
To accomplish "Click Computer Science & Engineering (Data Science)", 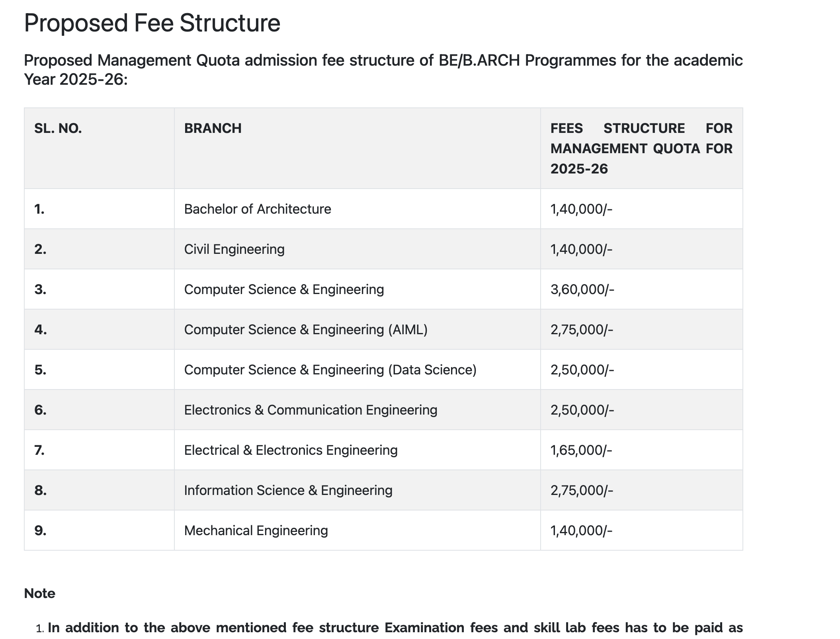I will coord(330,370).
